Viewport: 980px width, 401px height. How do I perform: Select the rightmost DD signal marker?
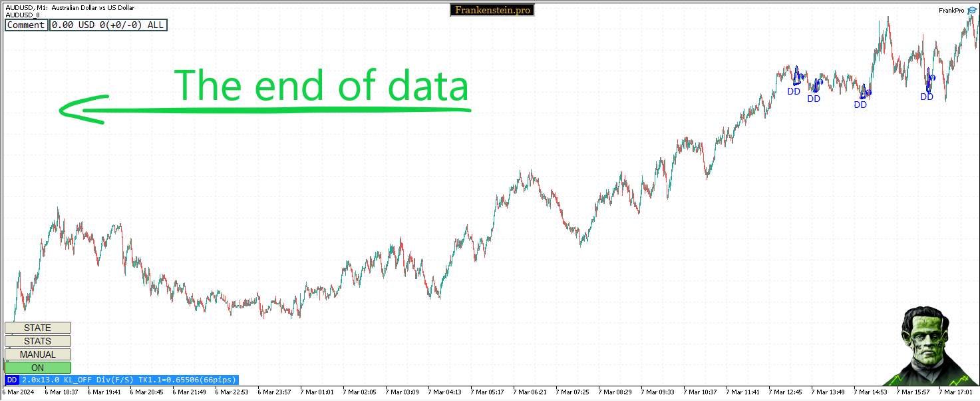click(927, 97)
